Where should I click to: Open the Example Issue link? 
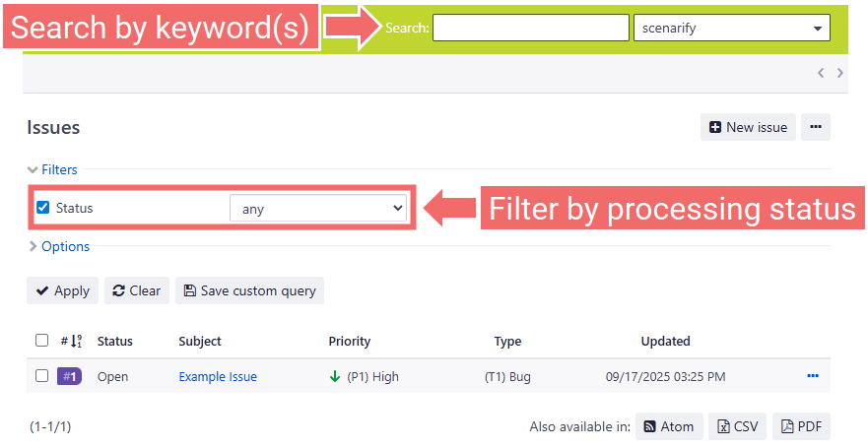click(x=218, y=377)
